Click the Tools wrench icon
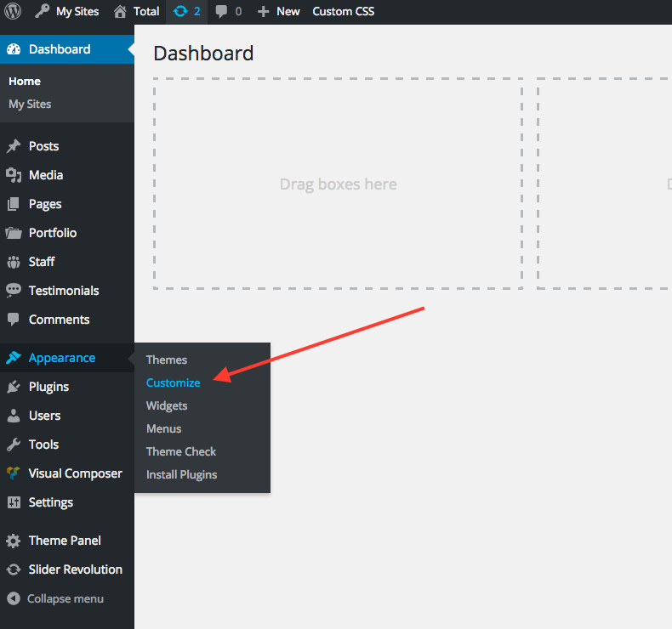 coord(14,445)
